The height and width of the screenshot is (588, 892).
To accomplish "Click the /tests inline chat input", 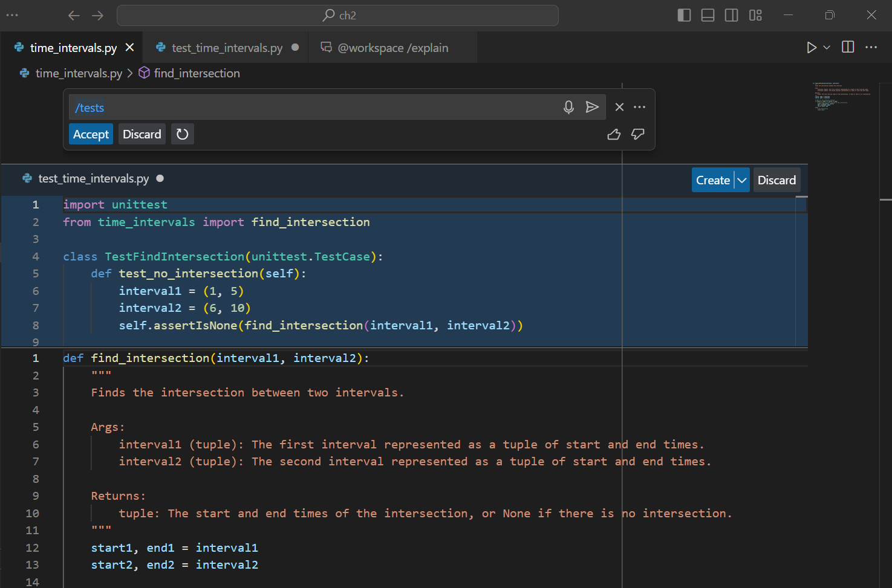I will (x=314, y=108).
